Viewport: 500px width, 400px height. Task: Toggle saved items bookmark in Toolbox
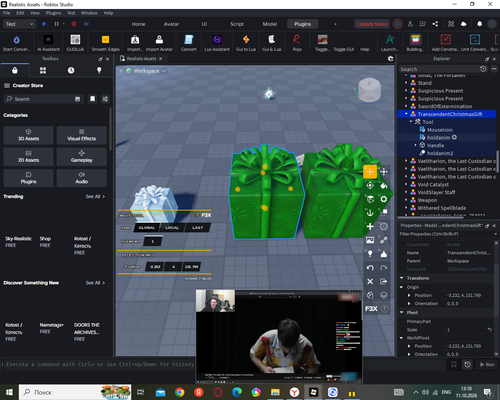(x=93, y=99)
